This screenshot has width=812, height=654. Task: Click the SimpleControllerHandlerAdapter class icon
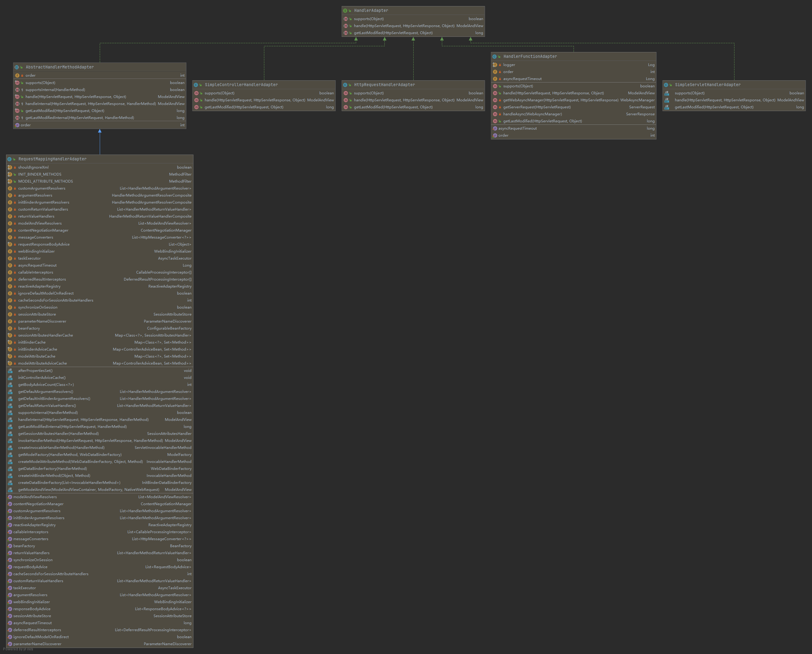[x=196, y=85]
